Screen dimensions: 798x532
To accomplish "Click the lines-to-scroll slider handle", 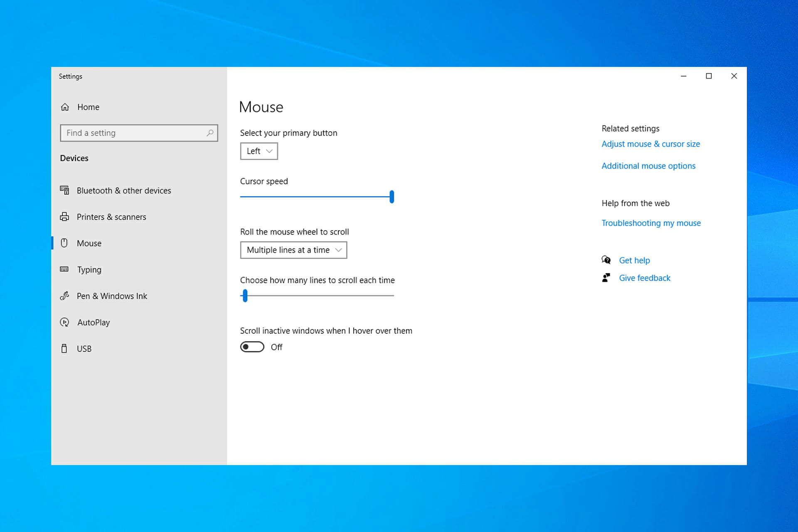I will click(x=245, y=296).
